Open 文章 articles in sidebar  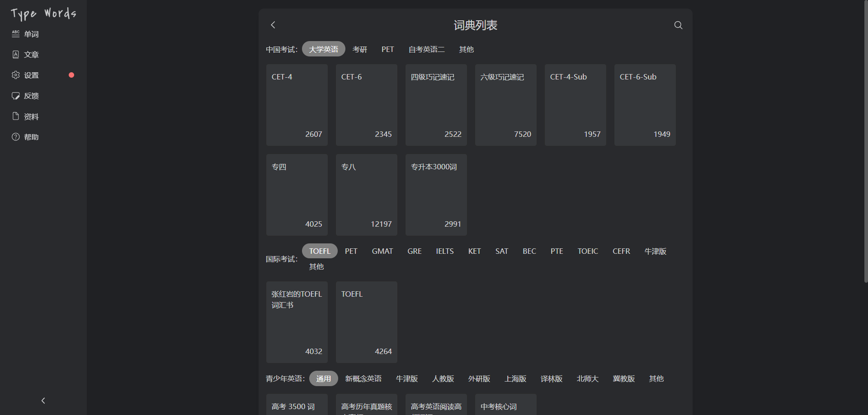pyautogui.click(x=31, y=55)
